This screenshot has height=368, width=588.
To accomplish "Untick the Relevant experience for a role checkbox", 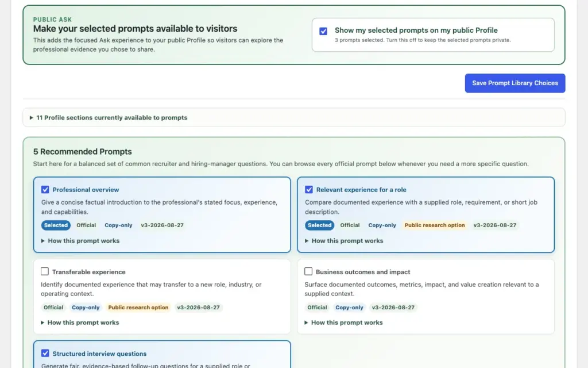I will [x=308, y=190].
